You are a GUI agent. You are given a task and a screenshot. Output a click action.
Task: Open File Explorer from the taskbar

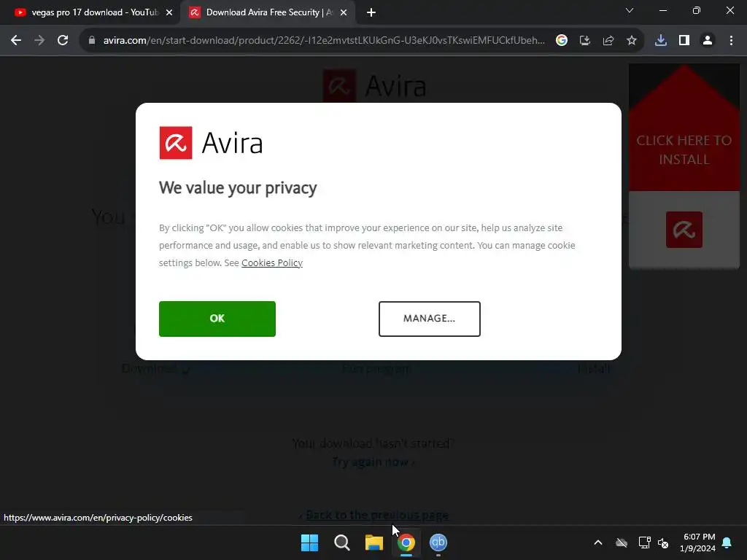(x=374, y=542)
